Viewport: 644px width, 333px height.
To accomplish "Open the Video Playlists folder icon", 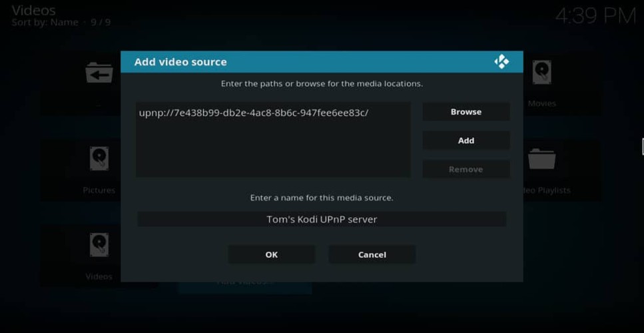I will 541,159.
